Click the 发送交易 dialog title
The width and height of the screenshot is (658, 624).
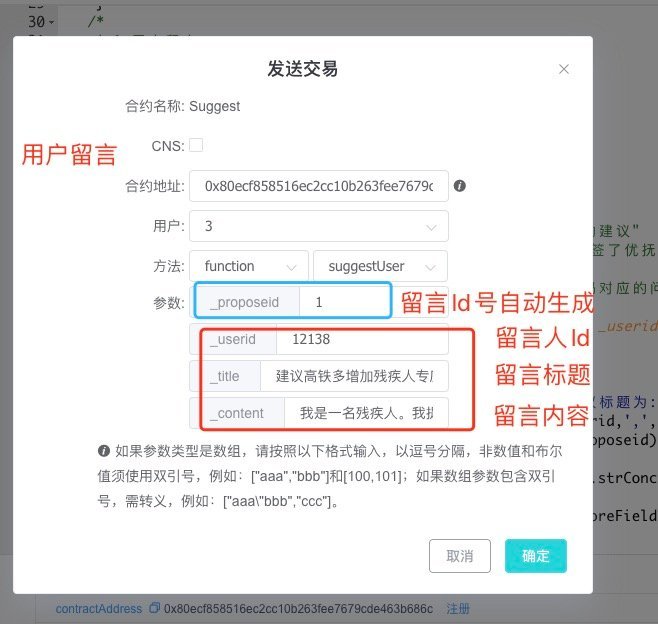coord(303,69)
